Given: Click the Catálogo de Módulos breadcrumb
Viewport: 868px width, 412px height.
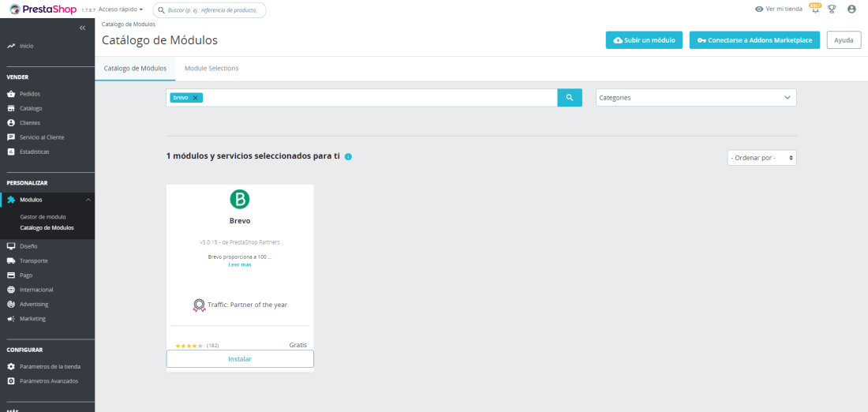Looking at the screenshot, I should click(129, 24).
